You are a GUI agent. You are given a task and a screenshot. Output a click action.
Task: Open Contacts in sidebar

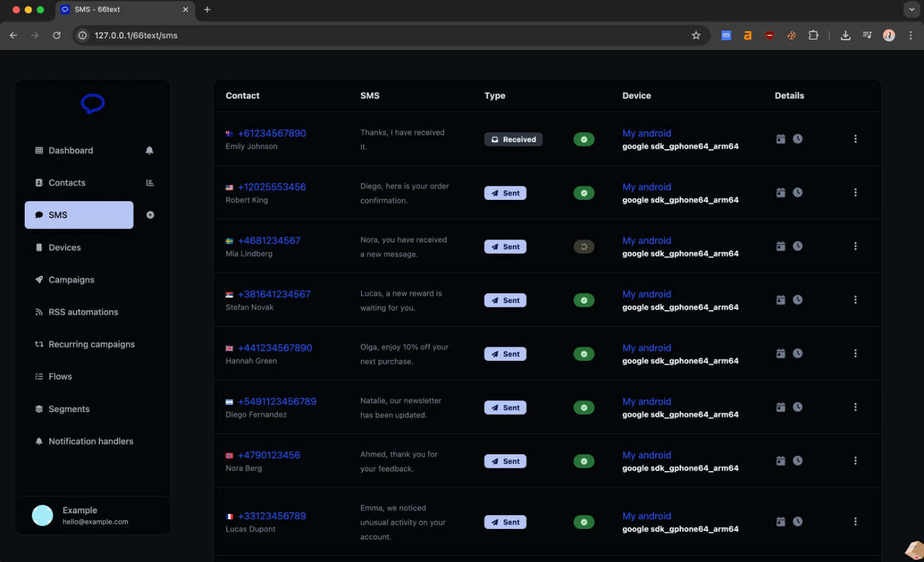[79, 183]
